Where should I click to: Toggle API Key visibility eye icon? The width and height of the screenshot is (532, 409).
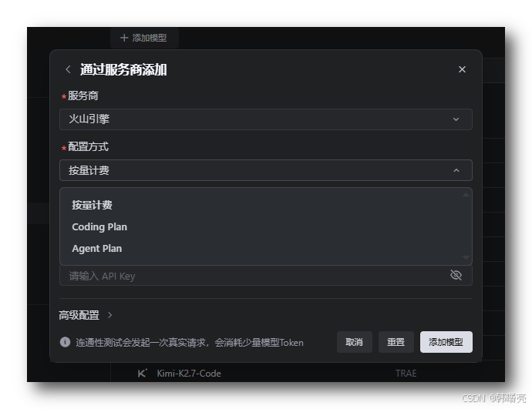tap(456, 275)
